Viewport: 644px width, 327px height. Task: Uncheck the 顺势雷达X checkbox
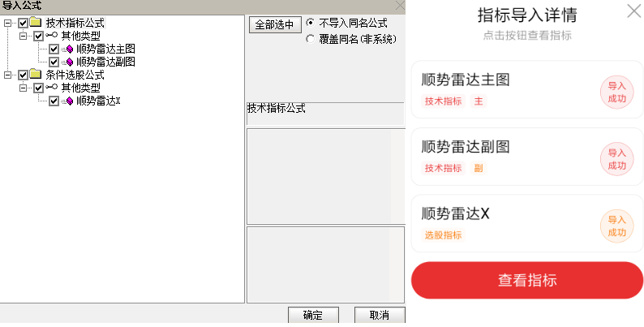point(54,101)
